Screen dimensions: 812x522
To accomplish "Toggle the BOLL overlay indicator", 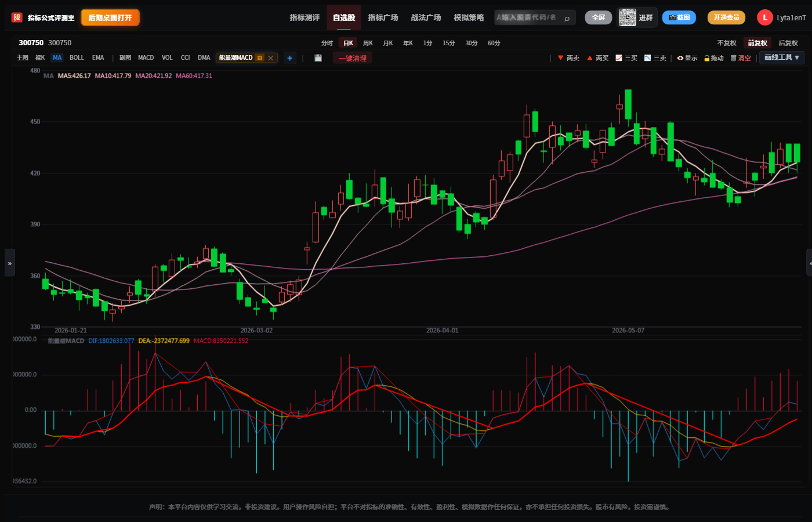I will pos(77,58).
